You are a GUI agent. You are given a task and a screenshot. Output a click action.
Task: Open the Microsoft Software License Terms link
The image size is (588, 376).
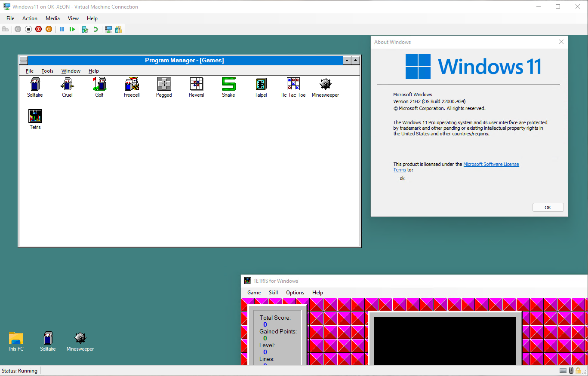click(491, 164)
